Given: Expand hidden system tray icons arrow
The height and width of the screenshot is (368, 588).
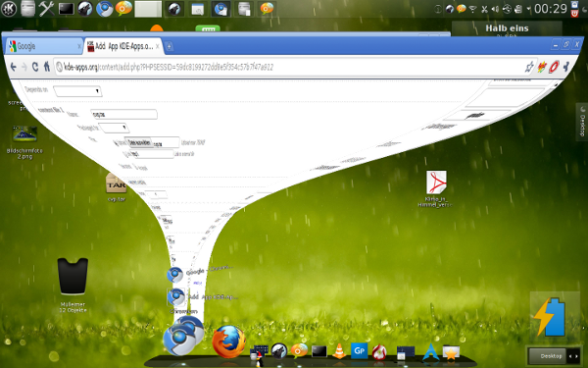Looking at the screenshot, I should click(x=528, y=9).
